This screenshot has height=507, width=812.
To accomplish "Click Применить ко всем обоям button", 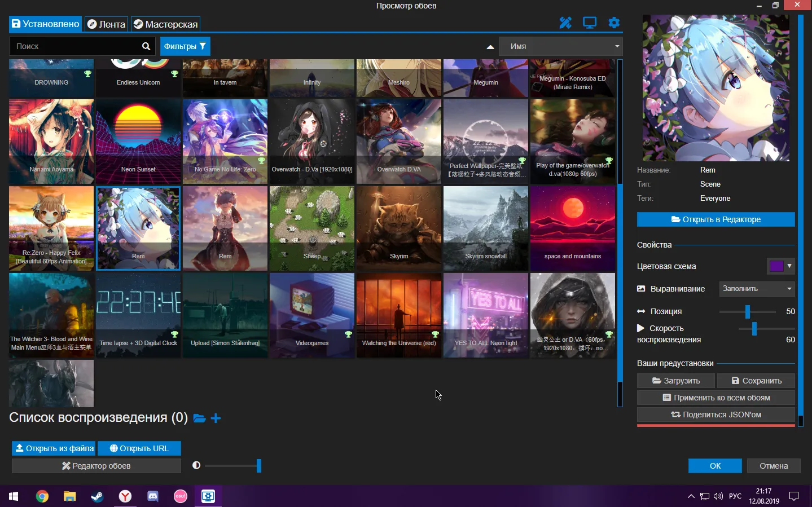I will (716, 398).
